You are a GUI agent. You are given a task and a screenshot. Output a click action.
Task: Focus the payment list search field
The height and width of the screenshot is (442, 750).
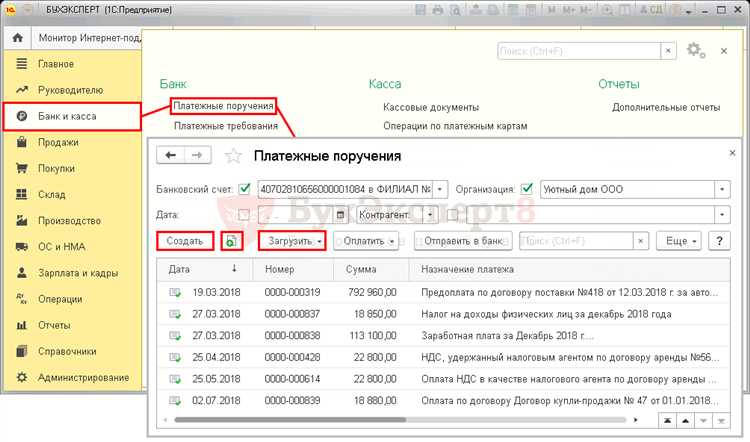576,241
